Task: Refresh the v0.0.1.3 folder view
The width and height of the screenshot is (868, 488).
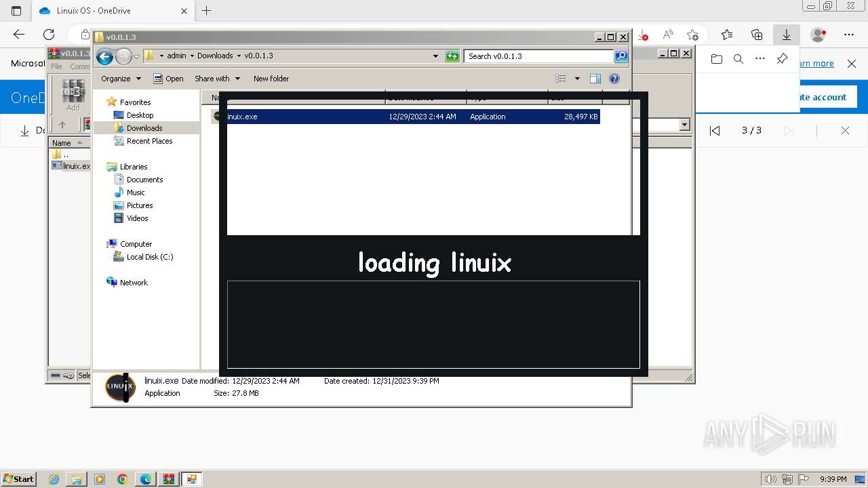Action: click(452, 56)
